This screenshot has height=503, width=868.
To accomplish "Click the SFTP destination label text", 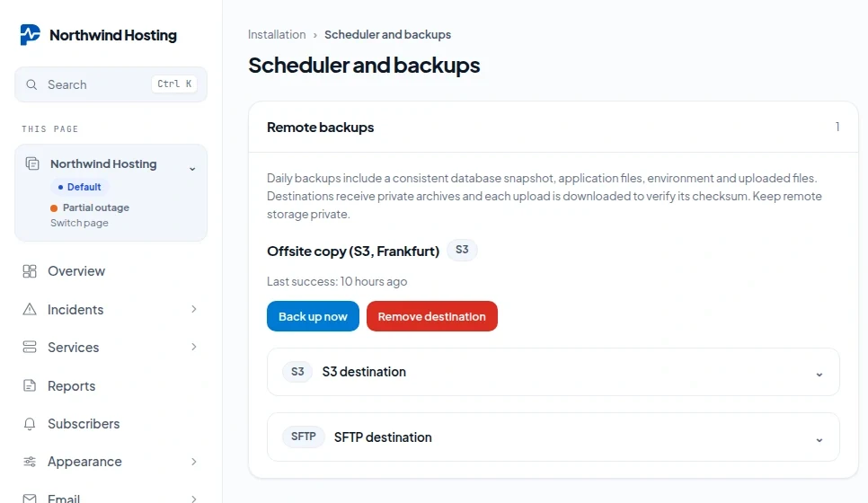I will pos(383,437).
